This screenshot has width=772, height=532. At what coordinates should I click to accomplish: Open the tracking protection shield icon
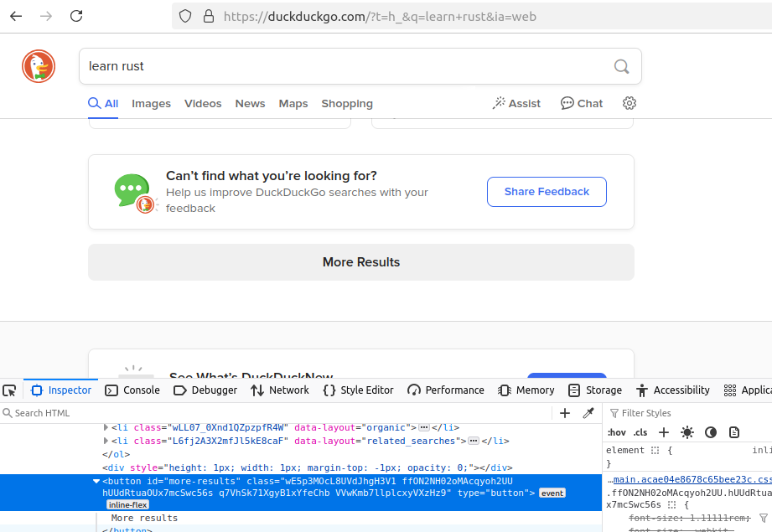tap(185, 16)
